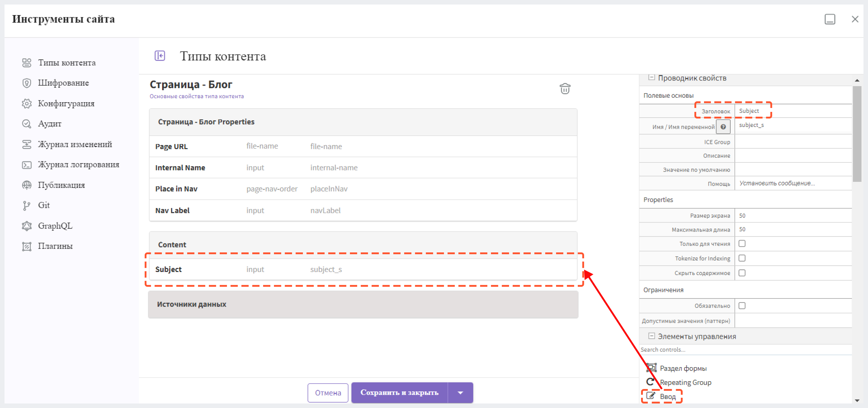Open Журнал изменений in the sidebar

point(75,144)
